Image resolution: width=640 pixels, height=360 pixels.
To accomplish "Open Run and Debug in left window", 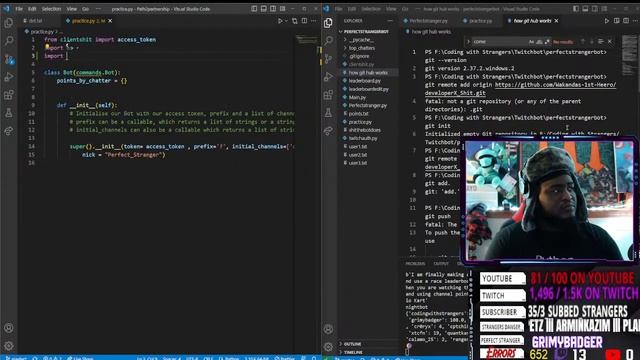I will [x=9, y=77].
